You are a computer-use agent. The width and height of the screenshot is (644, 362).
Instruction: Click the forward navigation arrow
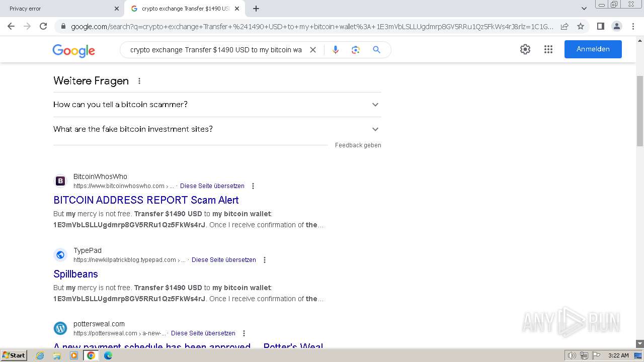(x=27, y=26)
